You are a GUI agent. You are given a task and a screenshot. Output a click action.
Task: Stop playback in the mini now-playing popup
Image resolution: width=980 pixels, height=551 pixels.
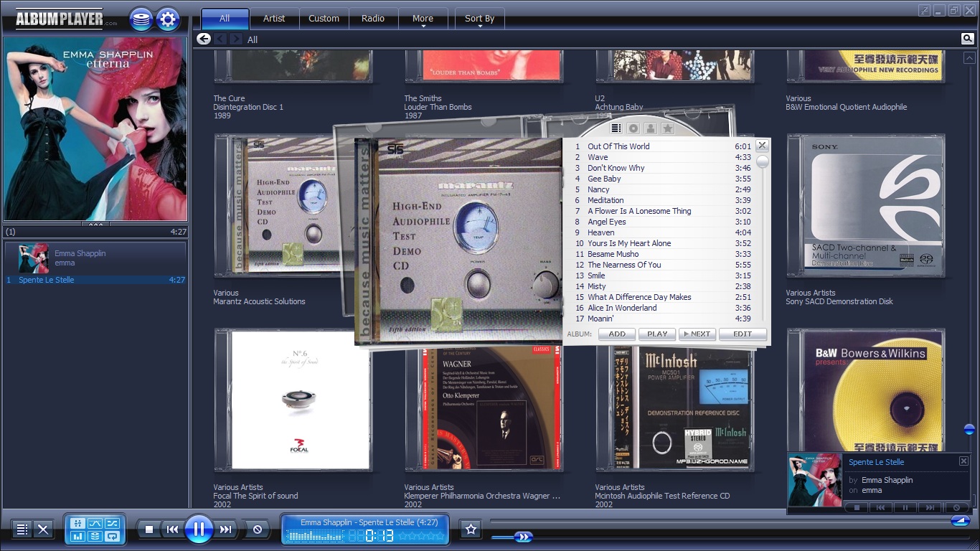pos(855,507)
